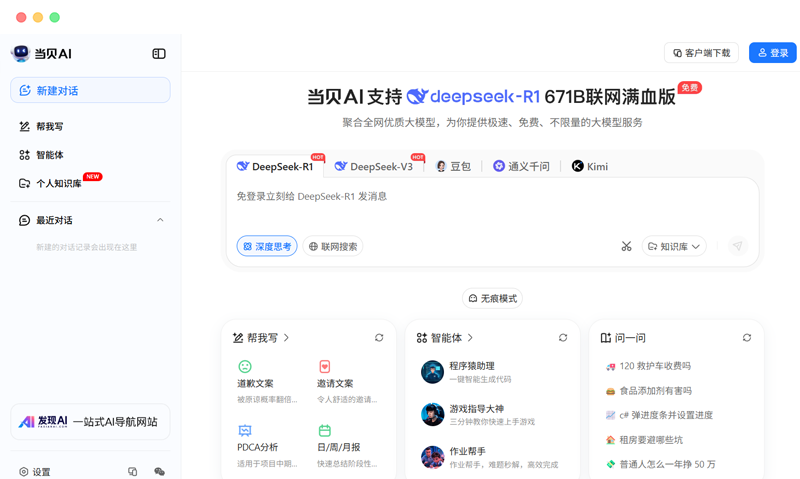Refresh the 智能体 card list
Viewport: 800px width, 479px height.
[563, 338]
